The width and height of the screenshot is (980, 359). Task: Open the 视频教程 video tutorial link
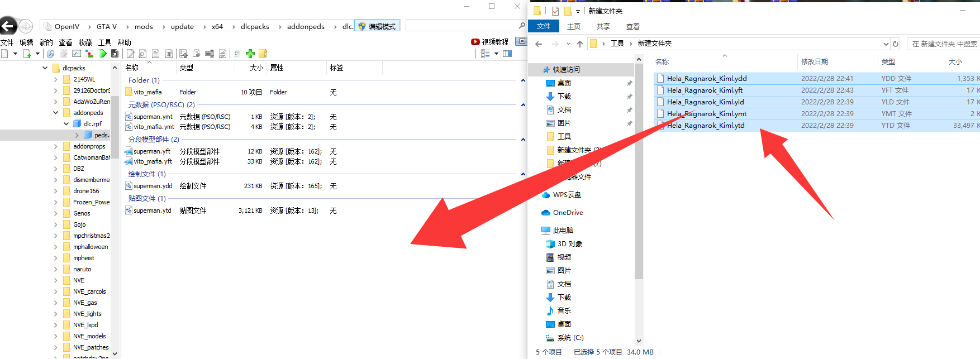click(490, 42)
